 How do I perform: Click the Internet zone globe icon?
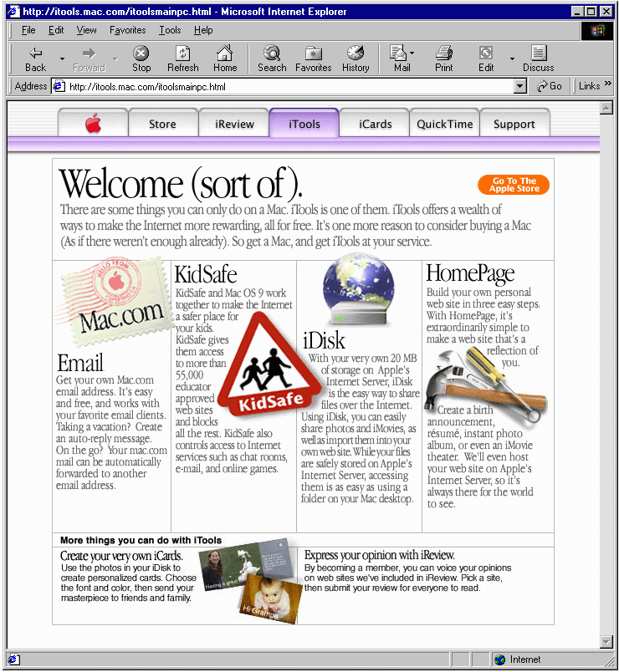click(x=499, y=659)
